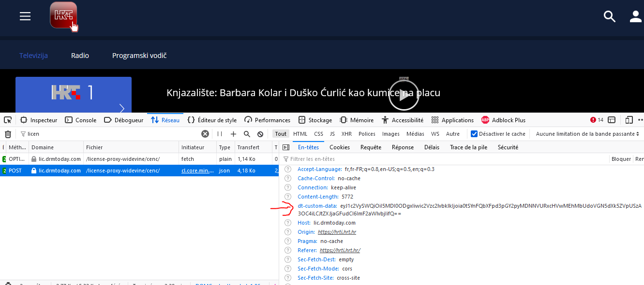Click the red HRT logo
The width and height of the screenshot is (644, 285).
(x=63, y=15)
